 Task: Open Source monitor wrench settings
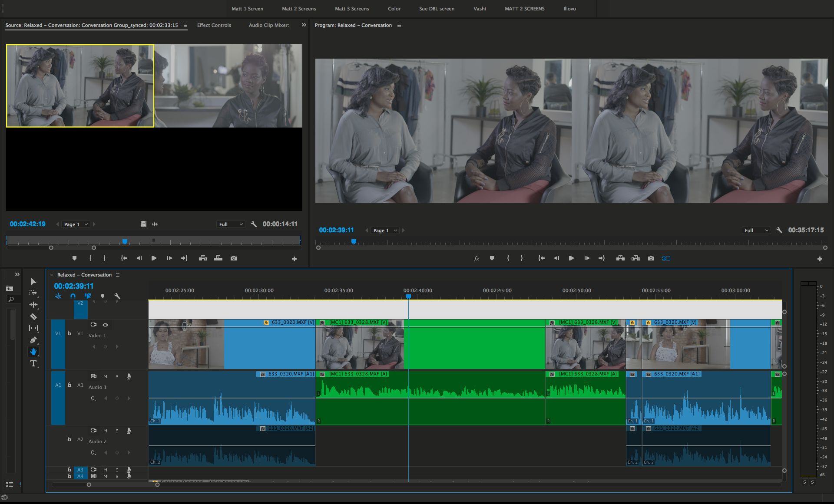pyautogui.click(x=254, y=224)
